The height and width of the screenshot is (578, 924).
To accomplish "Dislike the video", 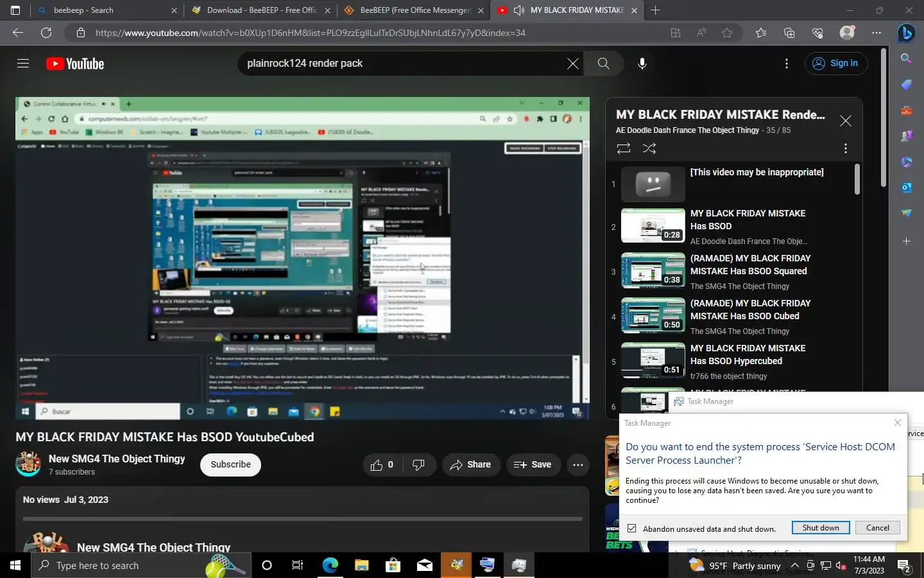I will 419,464.
